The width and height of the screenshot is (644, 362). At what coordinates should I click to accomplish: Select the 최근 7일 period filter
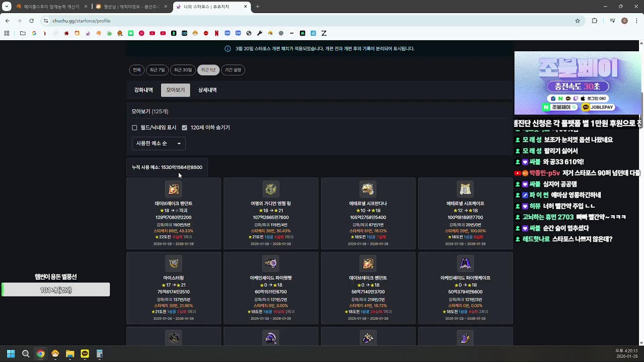[157, 70]
